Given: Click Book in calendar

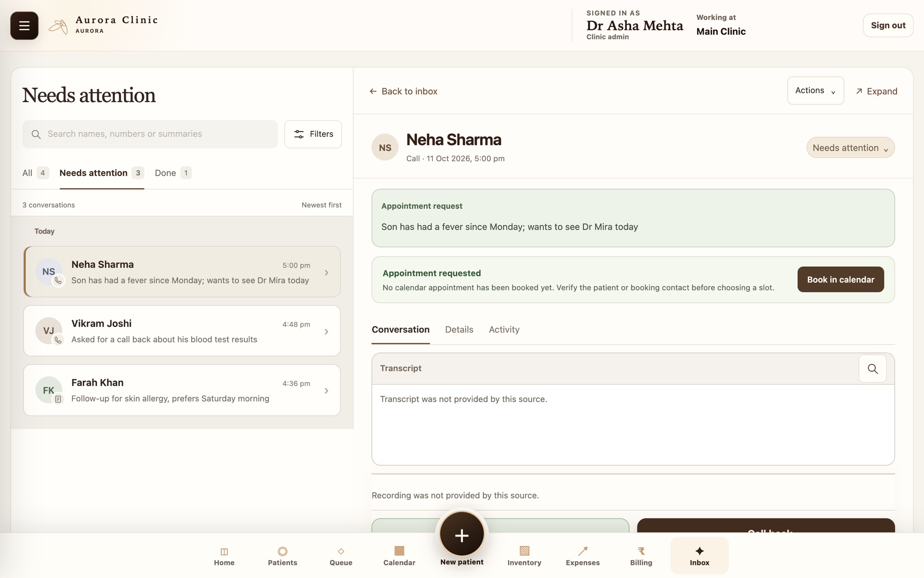Looking at the screenshot, I should 840,279.
